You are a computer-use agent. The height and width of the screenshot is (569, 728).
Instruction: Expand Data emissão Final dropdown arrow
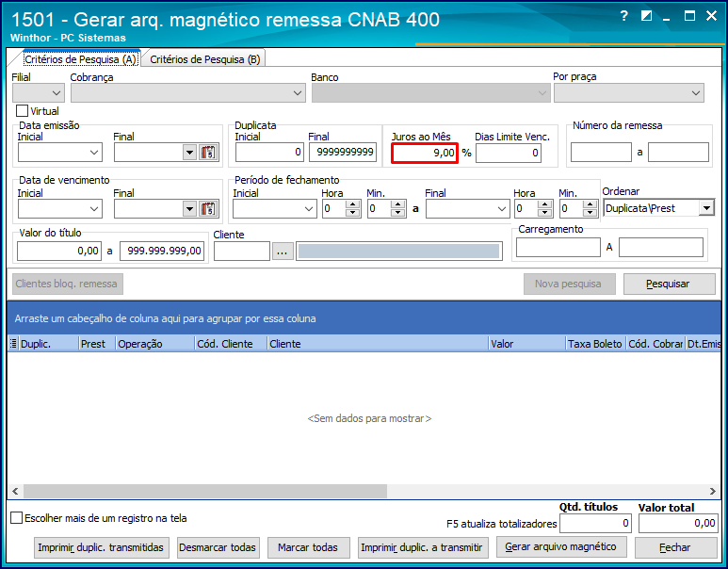(x=189, y=153)
